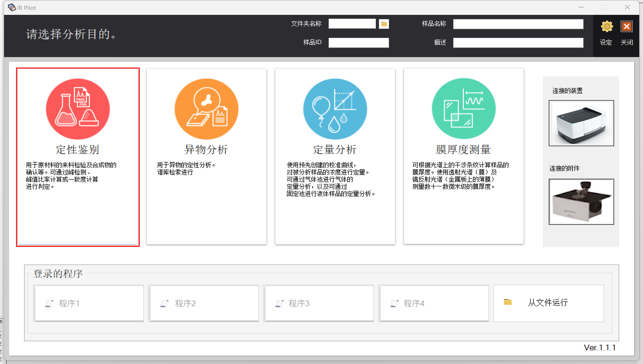Screen dimensions: 643x364
Task: Click into the 样品ID text box
Action: coord(359,43)
